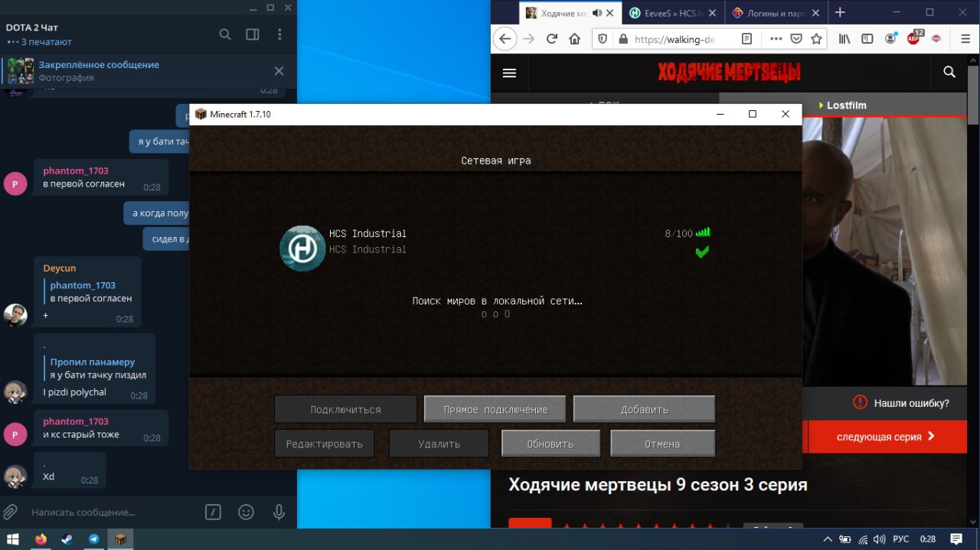980x550 pixels.
Task: Click the green checkmark on HCS Industrial
Action: 702,252
